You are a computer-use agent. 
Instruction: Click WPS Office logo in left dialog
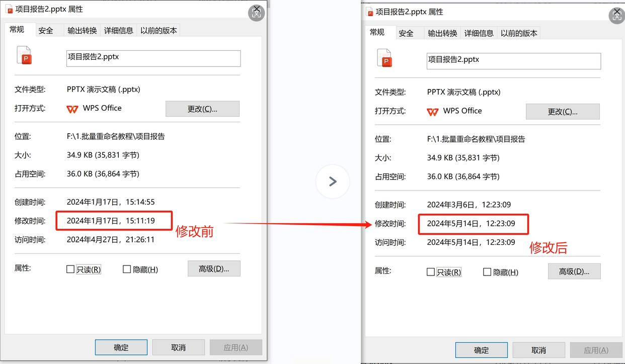73,109
